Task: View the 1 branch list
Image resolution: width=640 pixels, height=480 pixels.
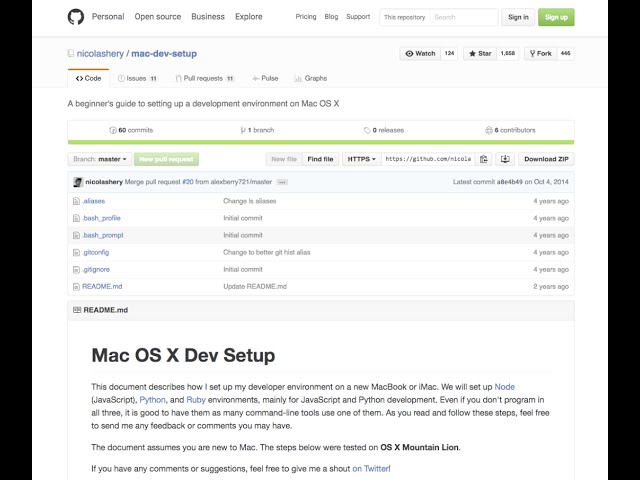Action: (x=257, y=130)
